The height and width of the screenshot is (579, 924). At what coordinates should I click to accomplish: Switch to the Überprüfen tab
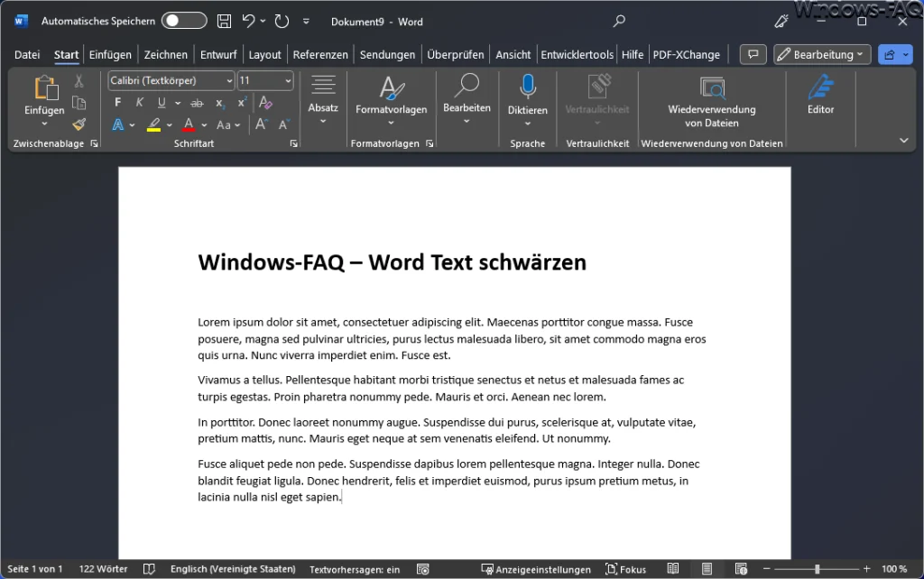(x=455, y=54)
